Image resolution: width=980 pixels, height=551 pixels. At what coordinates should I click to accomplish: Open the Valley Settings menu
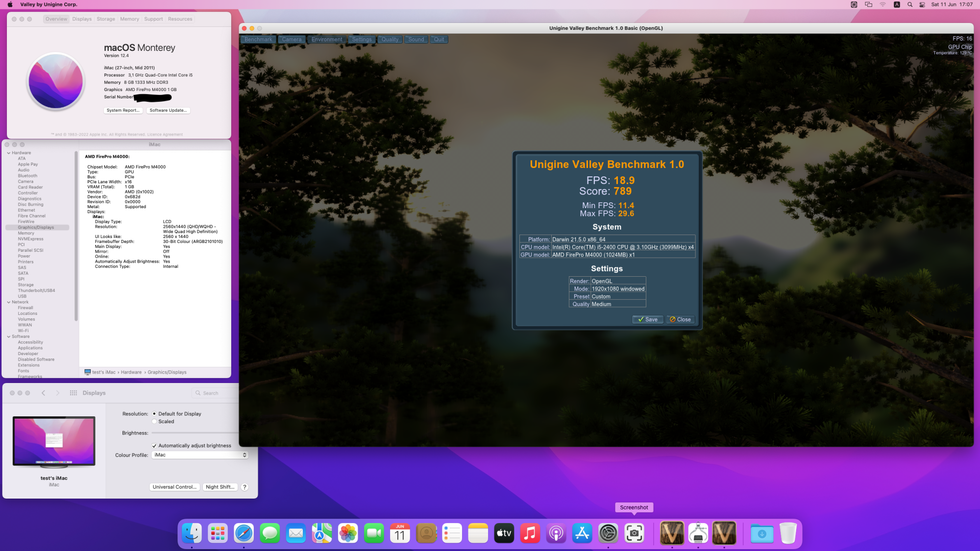362,40
